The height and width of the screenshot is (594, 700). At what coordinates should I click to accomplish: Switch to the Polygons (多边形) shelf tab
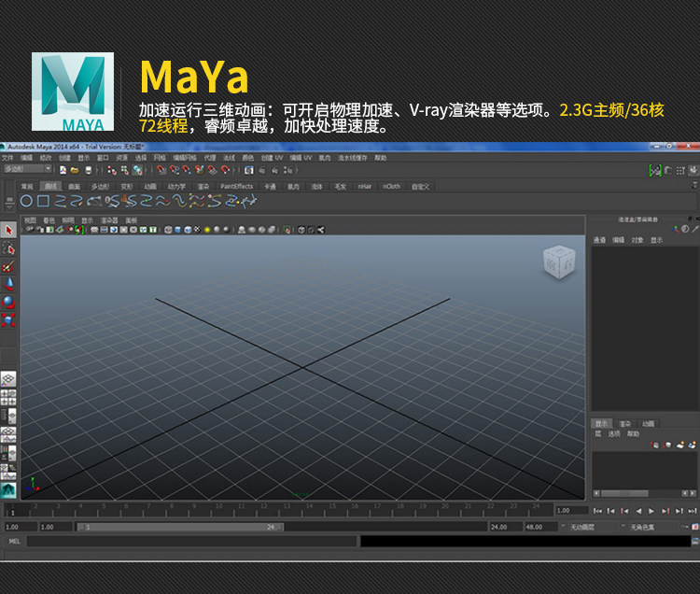100,186
